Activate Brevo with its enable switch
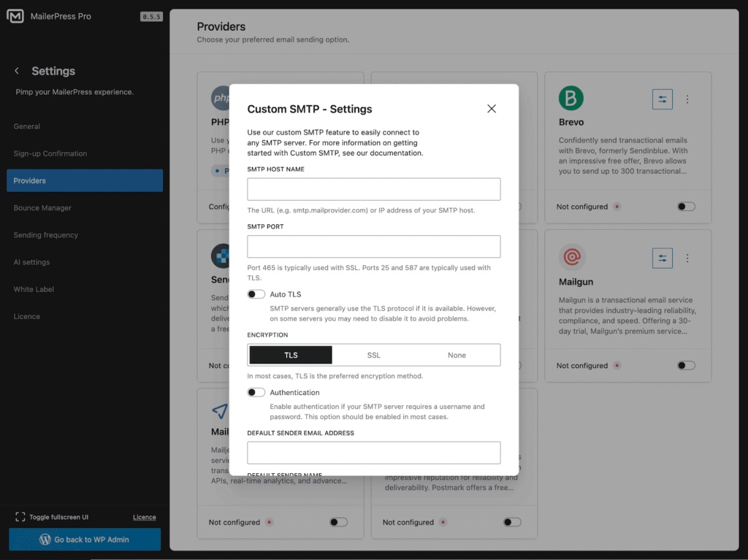Screen dimensions: 748x560 click(685, 206)
